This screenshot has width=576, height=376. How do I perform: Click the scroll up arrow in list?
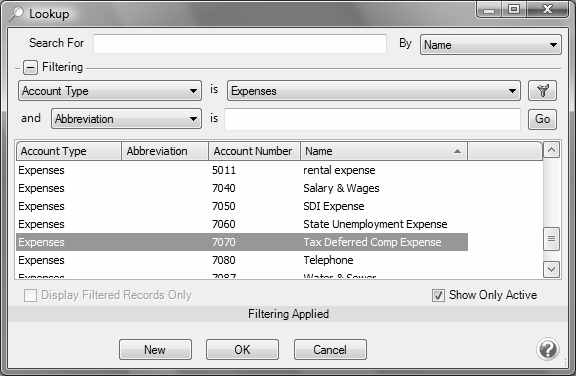pyautogui.click(x=551, y=150)
